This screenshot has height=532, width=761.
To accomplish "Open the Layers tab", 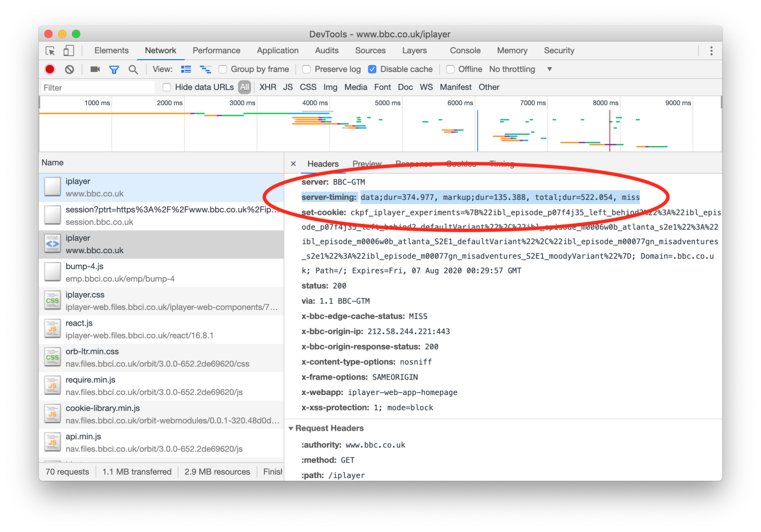I will 415,51.
